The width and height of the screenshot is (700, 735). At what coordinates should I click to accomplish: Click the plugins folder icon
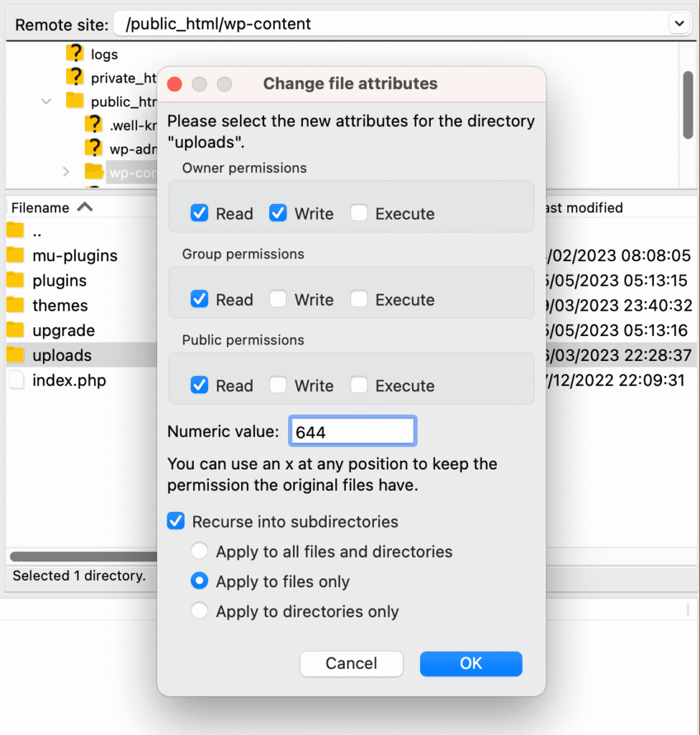[x=15, y=281]
